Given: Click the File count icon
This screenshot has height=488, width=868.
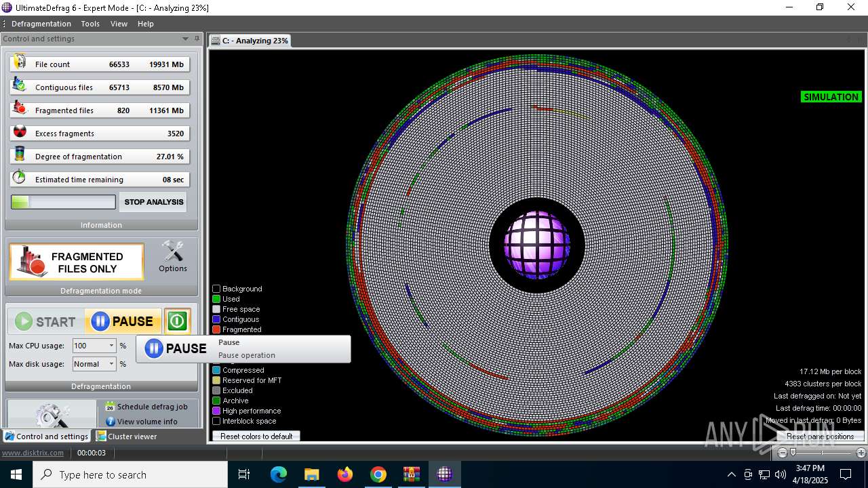Looking at the screenshot, I should tap(20, 63).
